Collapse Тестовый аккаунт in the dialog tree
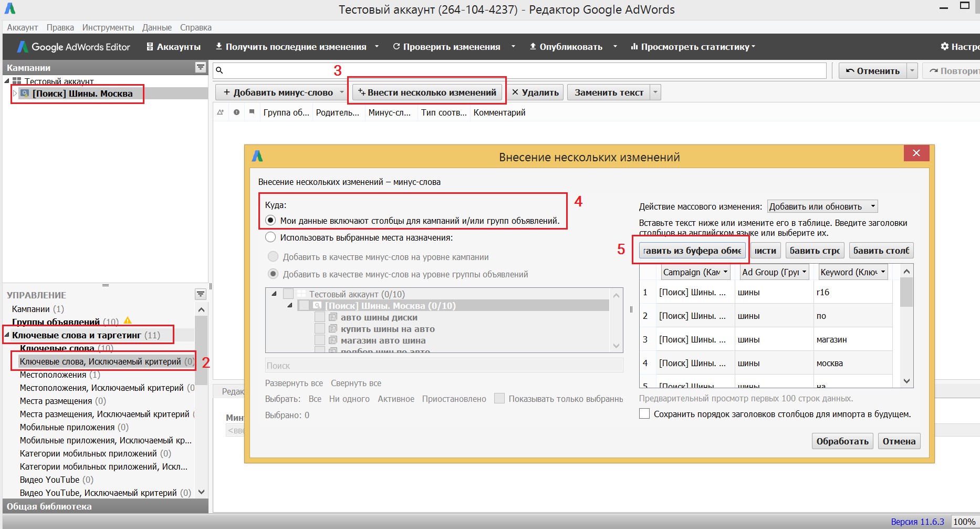 (x=274, y=294)
